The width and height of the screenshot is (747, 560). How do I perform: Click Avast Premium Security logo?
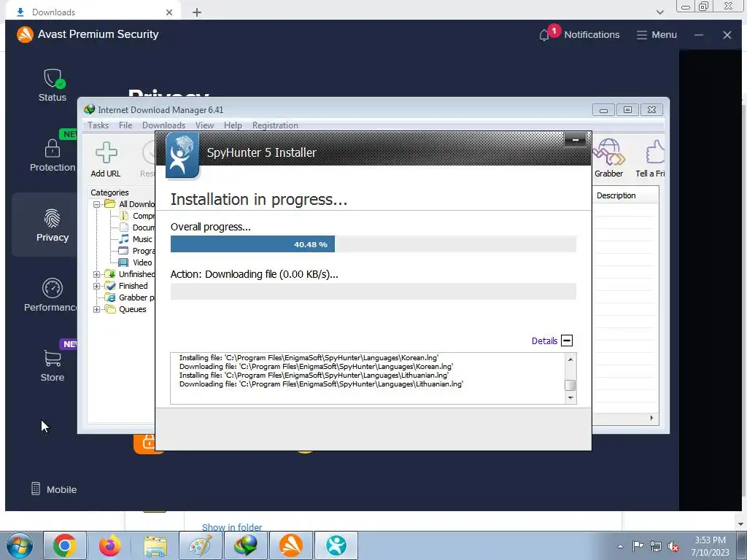(x=25, y=34)
